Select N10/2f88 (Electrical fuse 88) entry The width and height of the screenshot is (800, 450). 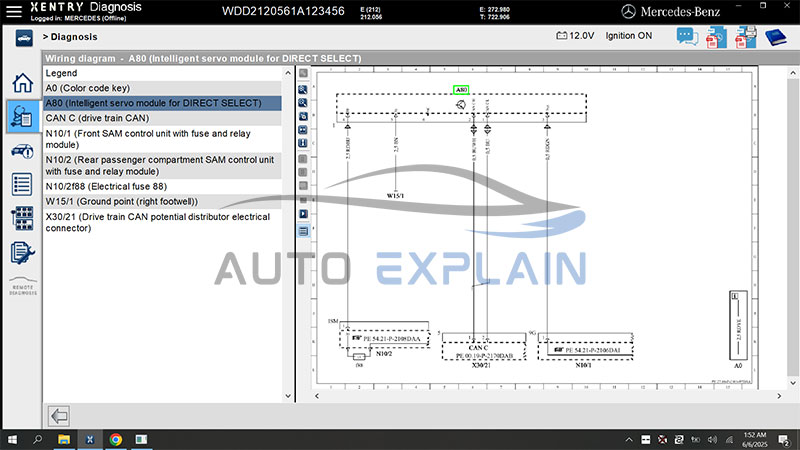[x=162, y=186]
